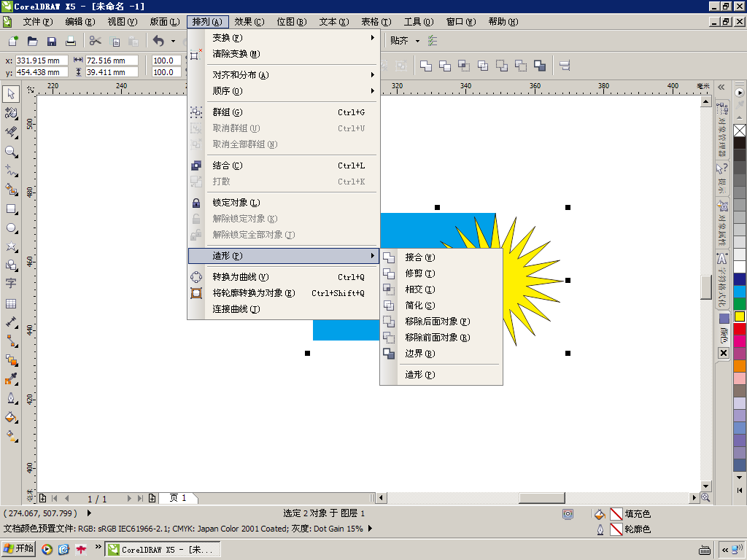Select the Interactive Fill tool
Screen dimensions: 747x560
coord(11,436)
